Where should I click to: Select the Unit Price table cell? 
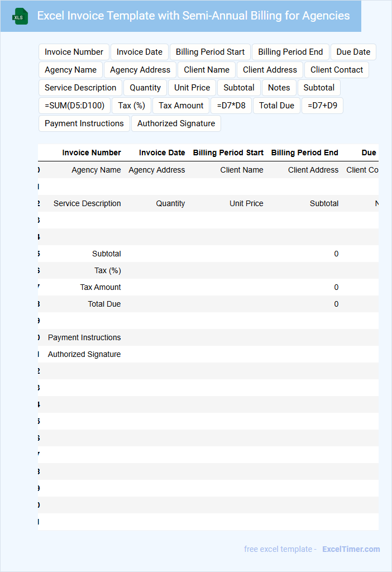pos(246,203)
